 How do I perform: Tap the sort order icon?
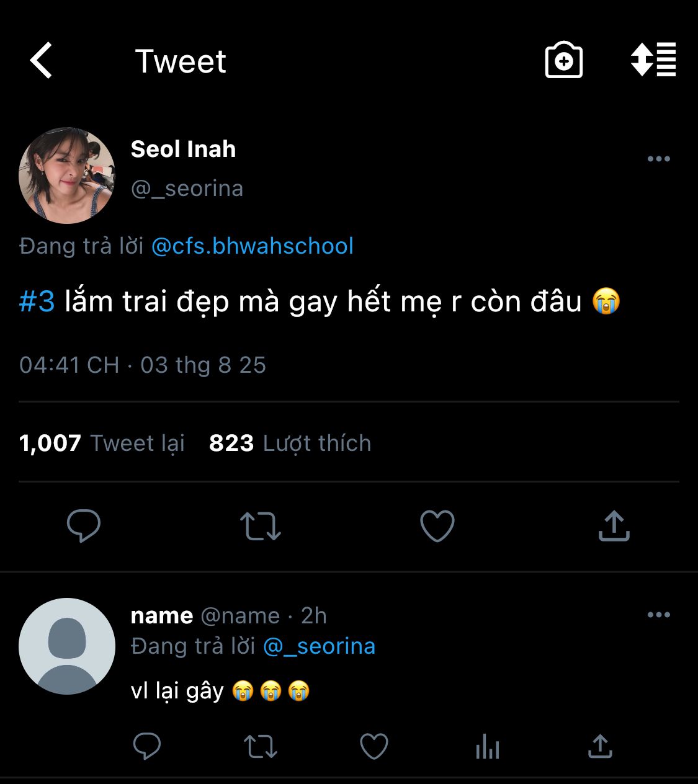[x=653, y=60]
